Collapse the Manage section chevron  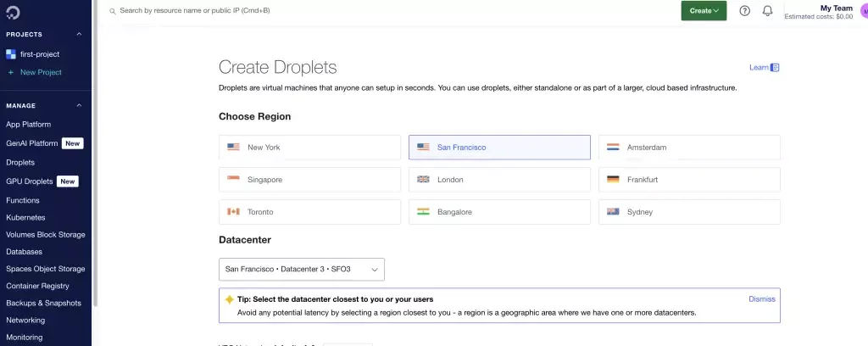coord(79,105)
